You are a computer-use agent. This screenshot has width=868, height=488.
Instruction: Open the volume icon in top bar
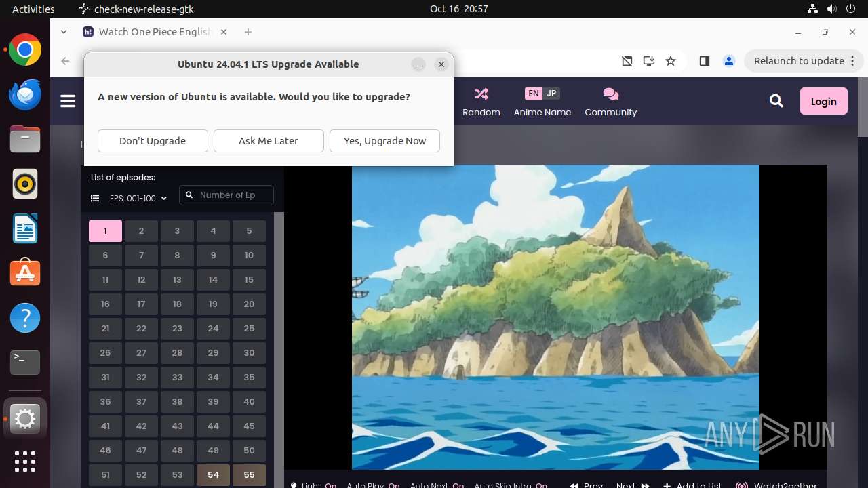point(833,9)
